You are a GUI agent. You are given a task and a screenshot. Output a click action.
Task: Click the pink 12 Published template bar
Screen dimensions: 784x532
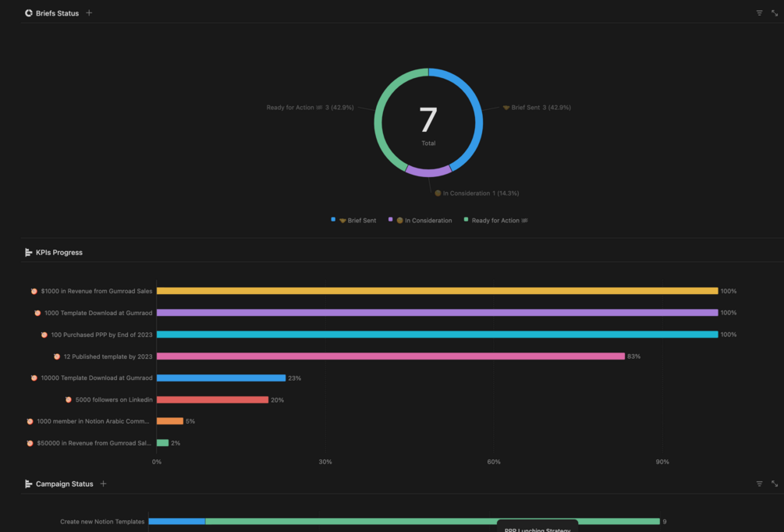click(x=391, y=356)
